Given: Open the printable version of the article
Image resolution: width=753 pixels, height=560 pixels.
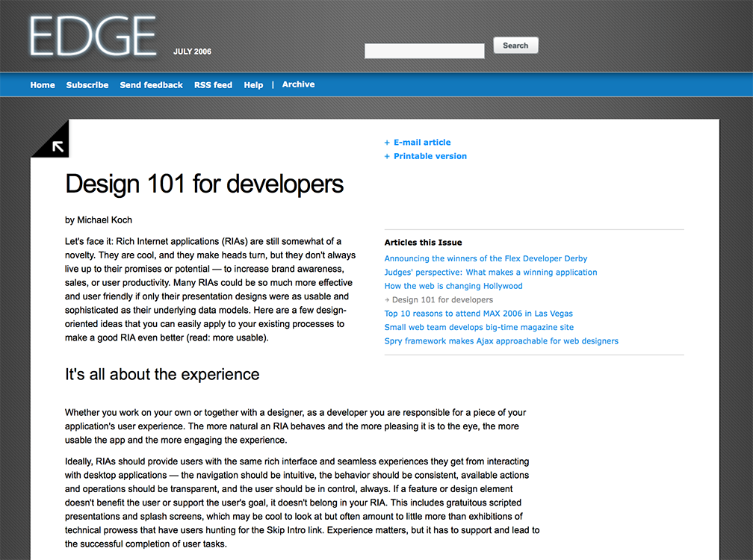Looking at the screenshot, I should click(x=430, y=156).
